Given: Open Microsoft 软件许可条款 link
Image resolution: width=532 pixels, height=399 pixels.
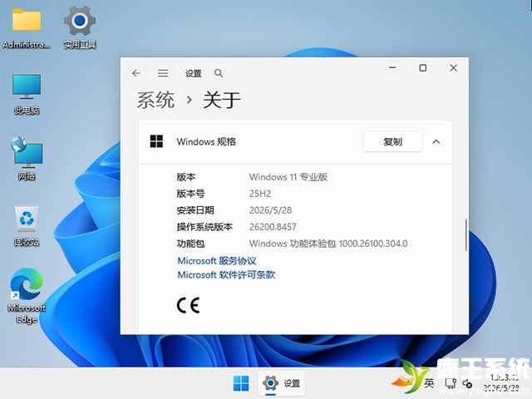Looking at the screenshot, I should [226, 274].
